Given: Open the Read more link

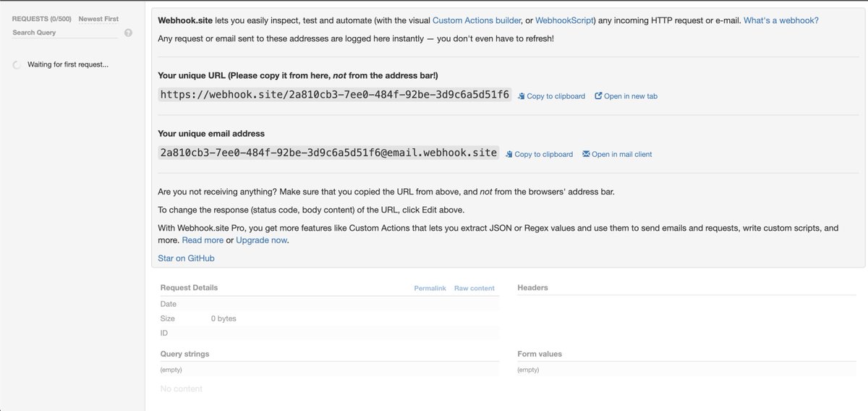Looking at the screenshot, I should 203,240.
